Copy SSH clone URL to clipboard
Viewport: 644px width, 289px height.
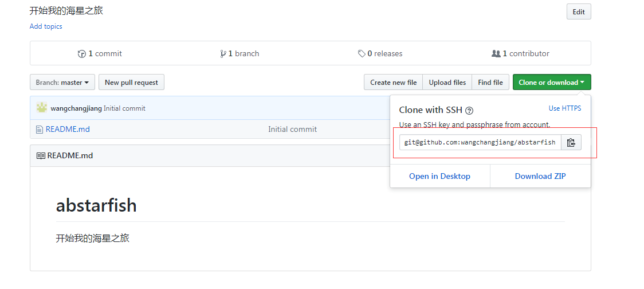click(571, 143)
